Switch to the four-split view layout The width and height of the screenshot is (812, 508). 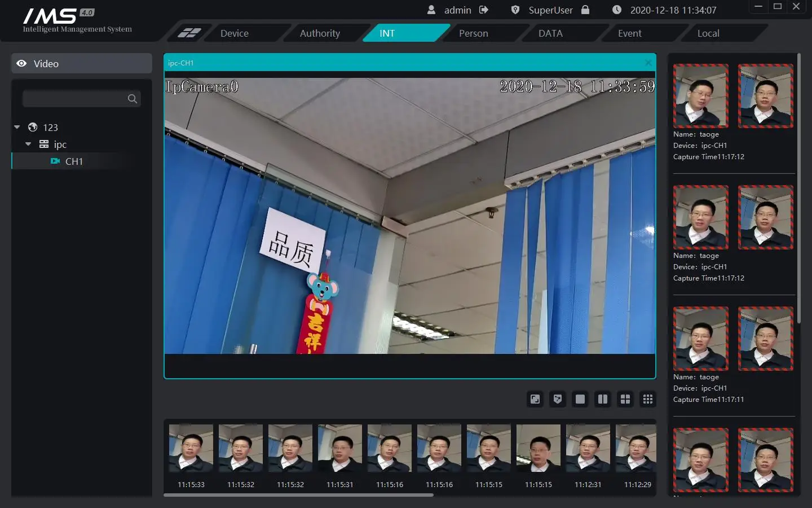click(625, 399)
